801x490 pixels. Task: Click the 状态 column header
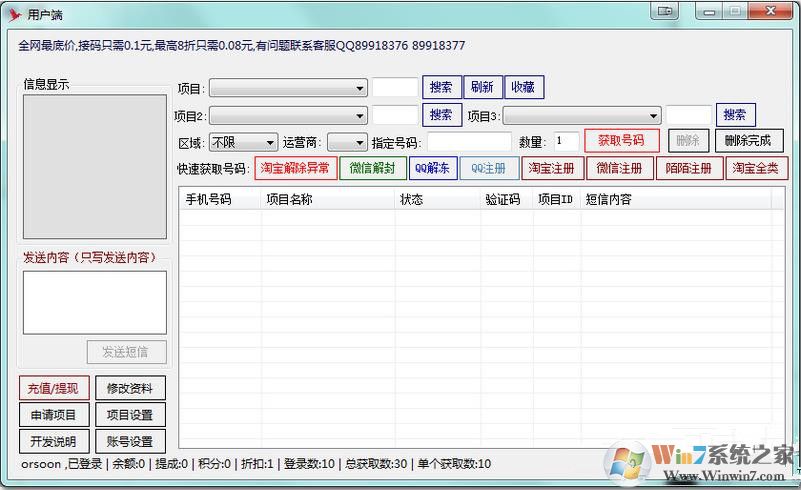coord(438,199)
